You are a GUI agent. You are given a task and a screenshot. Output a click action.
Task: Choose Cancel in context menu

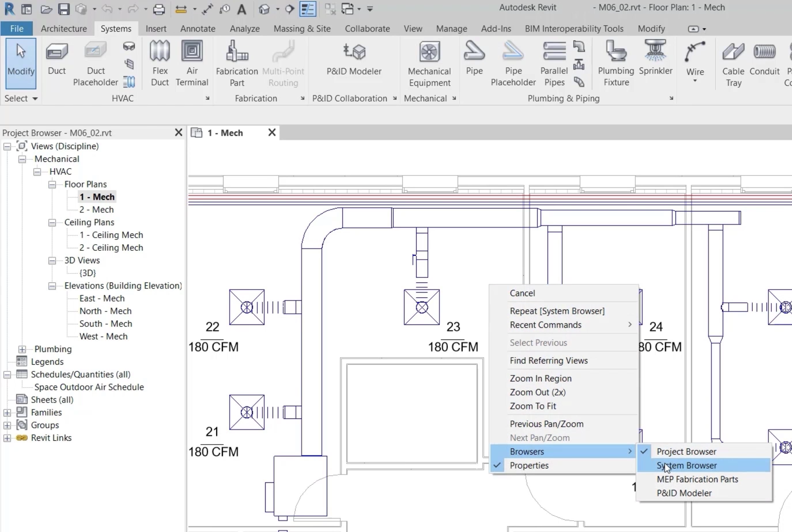click(564, 293)
